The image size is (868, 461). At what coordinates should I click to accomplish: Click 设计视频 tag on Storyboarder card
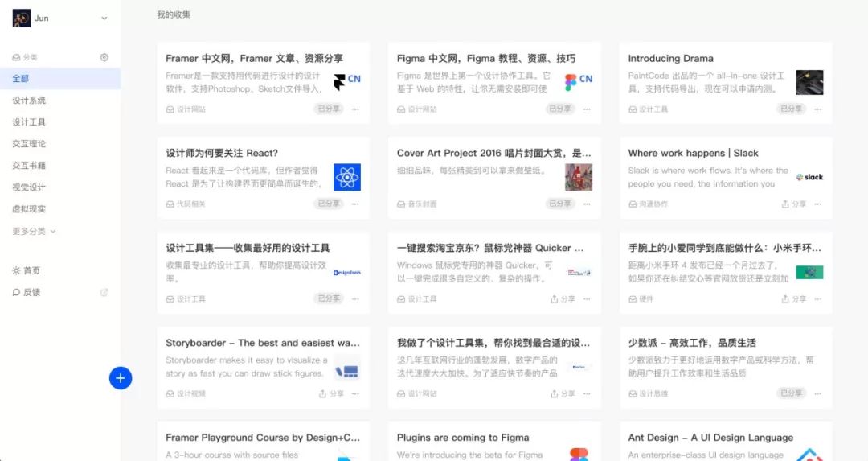coord(186,393)
